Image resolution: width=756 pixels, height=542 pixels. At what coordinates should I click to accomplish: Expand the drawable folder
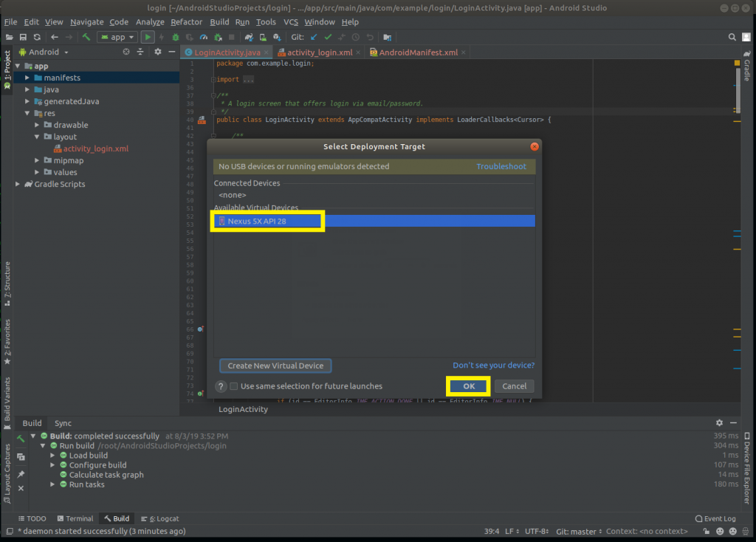[x=37, y=125]
